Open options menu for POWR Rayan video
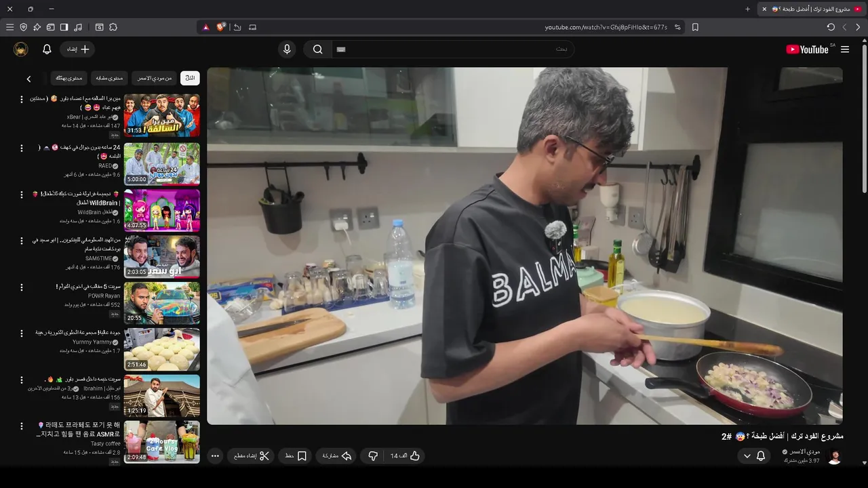The image size is (868, 488). point(21,287)
